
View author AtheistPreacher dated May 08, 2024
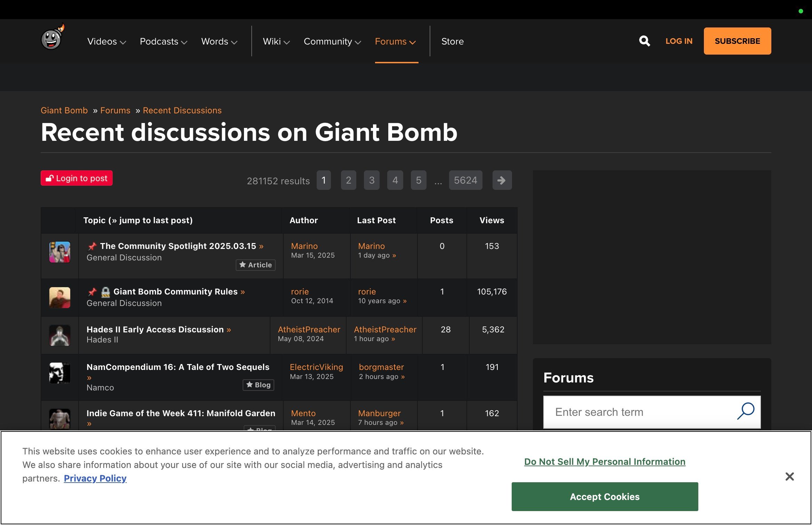[x=309, y=330]
